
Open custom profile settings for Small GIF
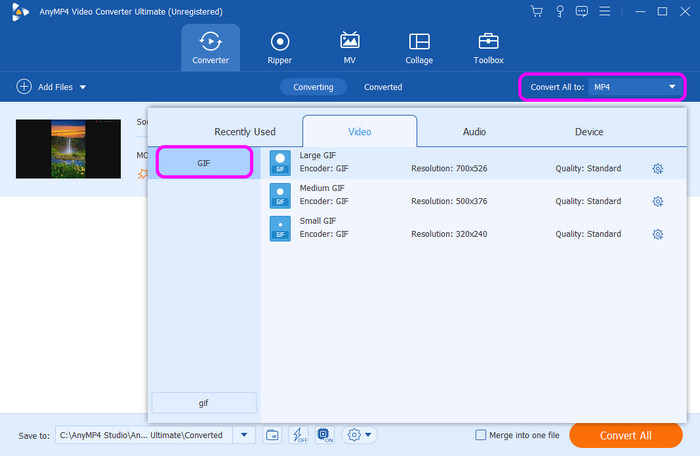point(658,234)
